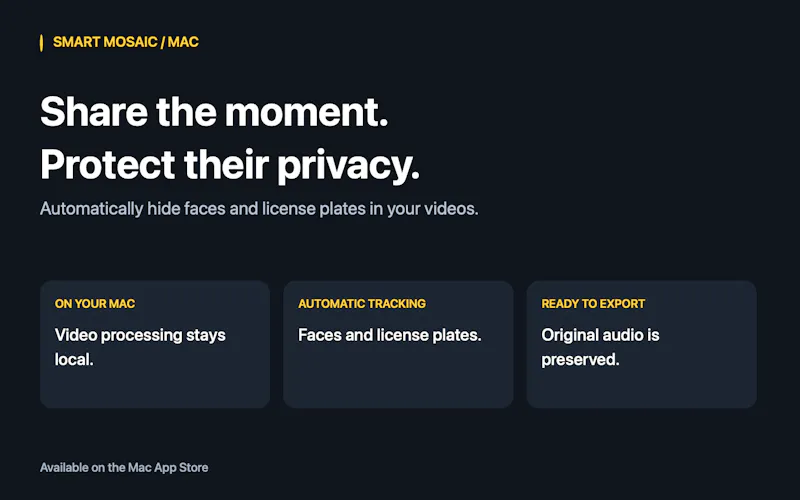Click the word 'privacy.' in the headline
Screen dimensions: 800x500
(348, 166)
